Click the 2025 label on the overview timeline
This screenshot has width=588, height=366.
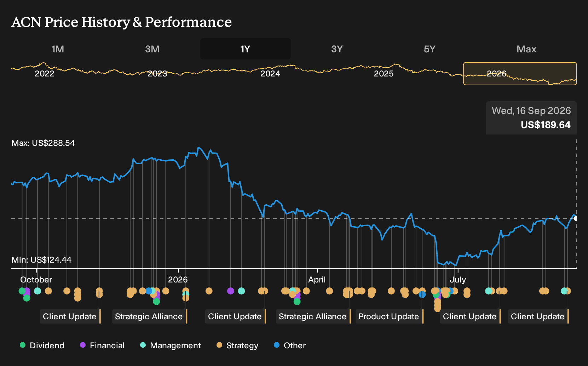pyautogui.click(x=384, y=74)
